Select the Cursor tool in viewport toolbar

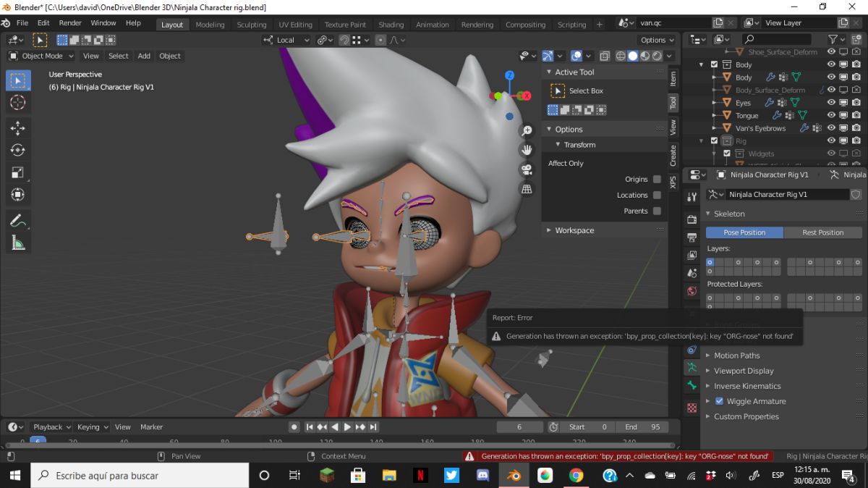[x=18, y=102]
